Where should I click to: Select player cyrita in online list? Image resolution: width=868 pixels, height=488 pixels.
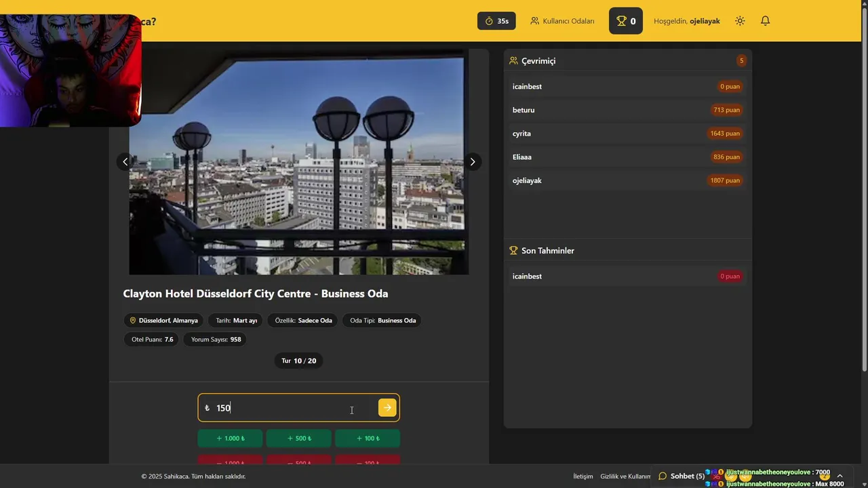coord(627,134)
